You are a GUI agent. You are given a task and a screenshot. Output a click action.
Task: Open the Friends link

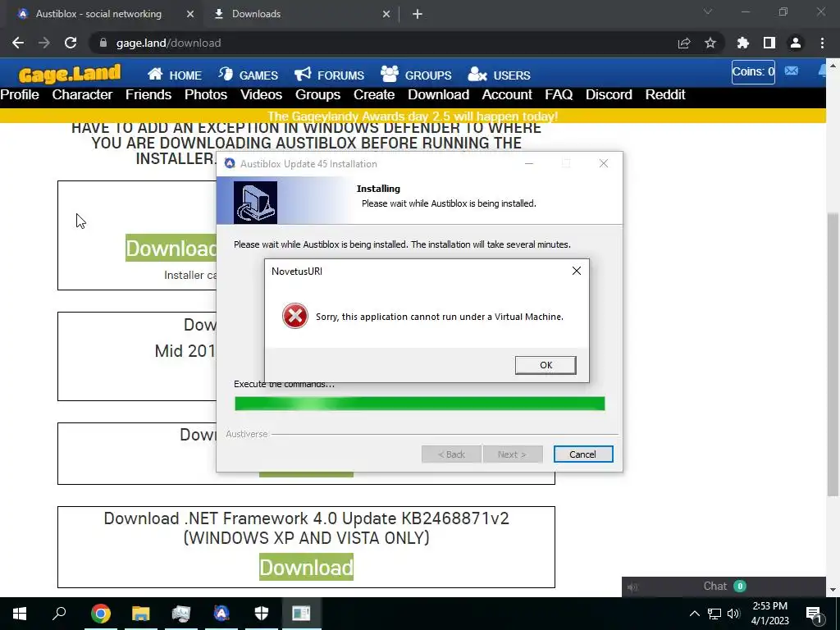click(x=148, y=95)
